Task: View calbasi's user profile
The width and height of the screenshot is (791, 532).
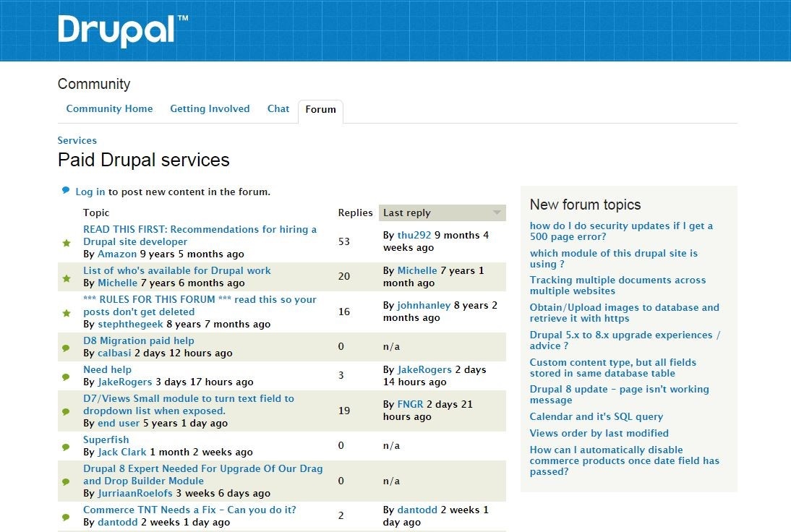Action: [114, 353]
